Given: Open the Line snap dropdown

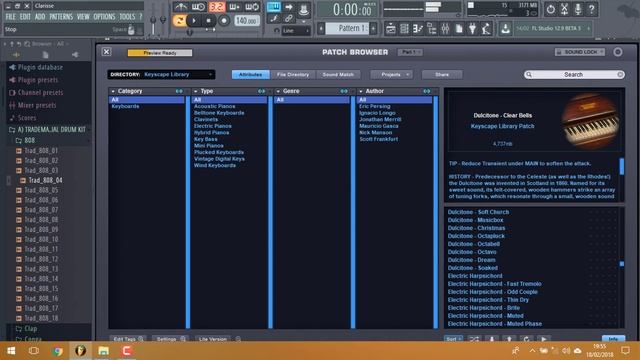Looking at the screenshot, I should [296, 31].
